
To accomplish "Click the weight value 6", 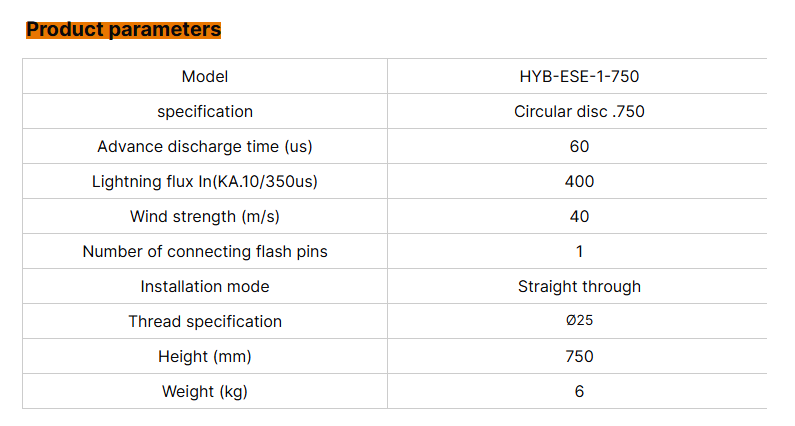I will click(x=579, y=392).
